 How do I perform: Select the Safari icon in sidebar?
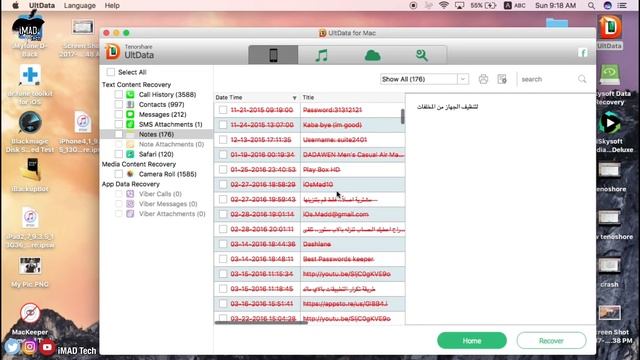pyautogui.click(x=130, y=154)
